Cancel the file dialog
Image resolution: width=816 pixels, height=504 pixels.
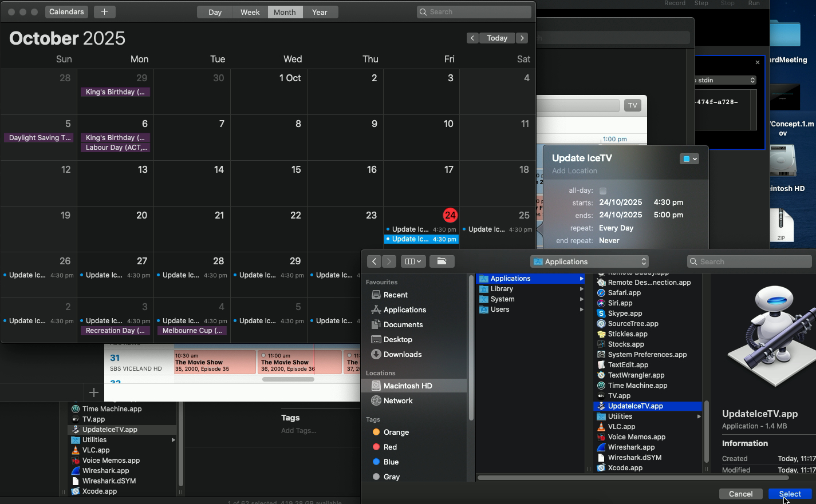coord(740,494)
